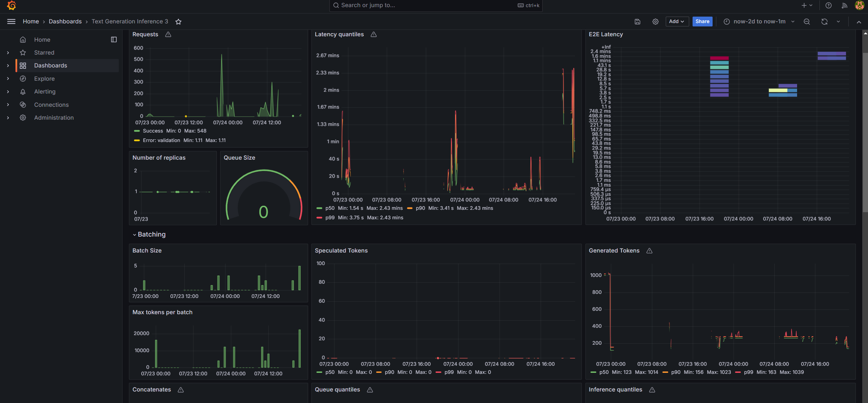Click the zoom-out icon in toolbar

coord(807,22)
